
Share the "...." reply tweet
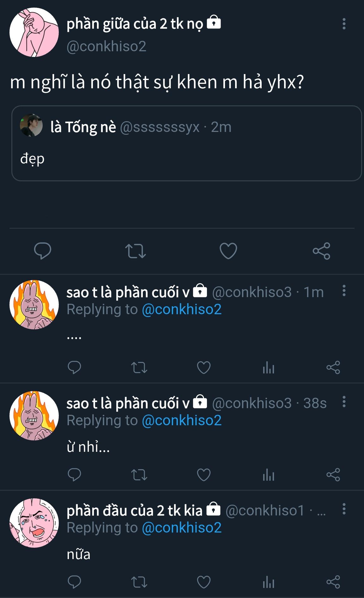pyautogui.click(x=333, y=367)
